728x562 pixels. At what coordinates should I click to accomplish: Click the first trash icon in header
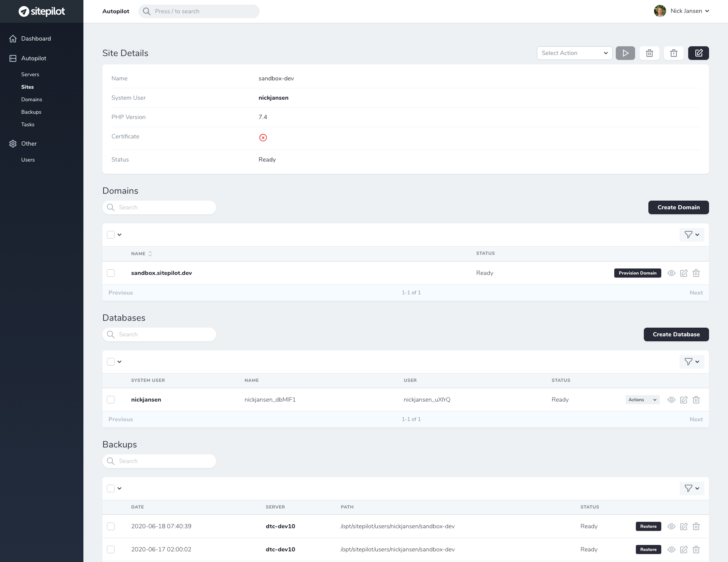pyautogui.click(x=650, y=53)
